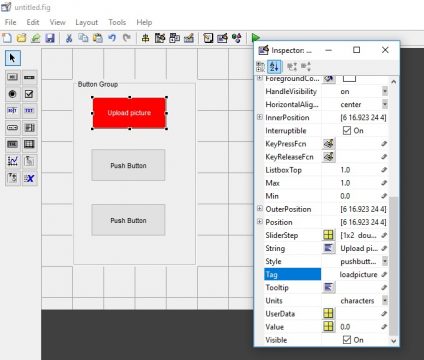Choose the Select arrow tool in palette
Viewport: 424px width, 360px height.
click(x=13, y=58)
